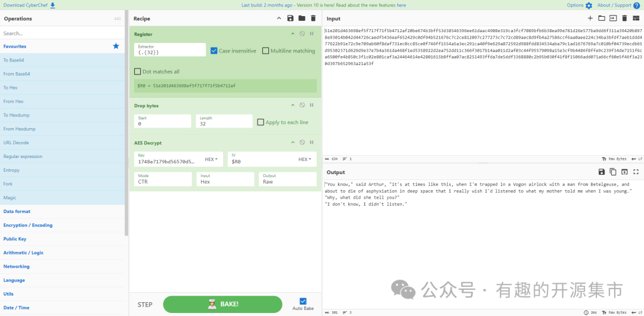Set breakpoint on Drop bytes operation
This screenshot has height=316, width=644.
tap(311, 106)
